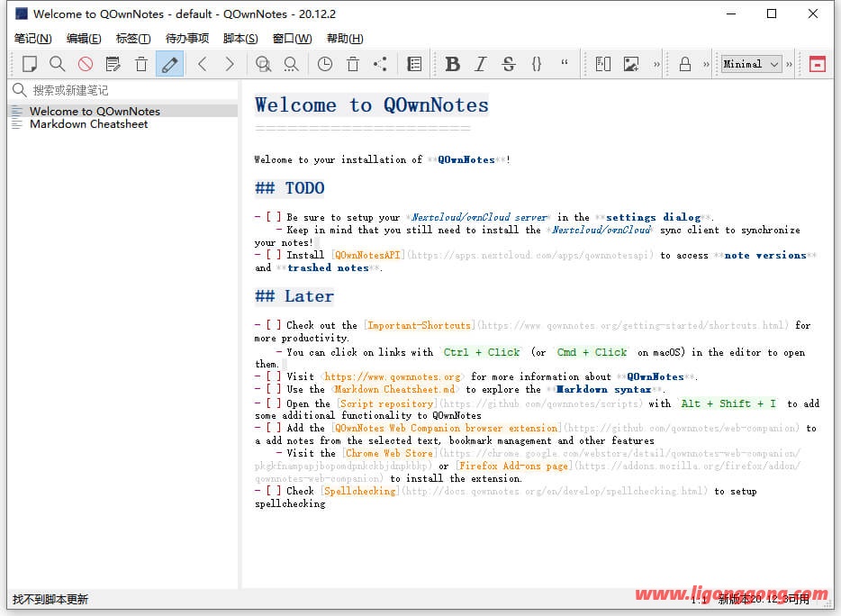The image size is (841, 616).
Task: Open the 标签(T) menu
Action: tap(133, 38)
